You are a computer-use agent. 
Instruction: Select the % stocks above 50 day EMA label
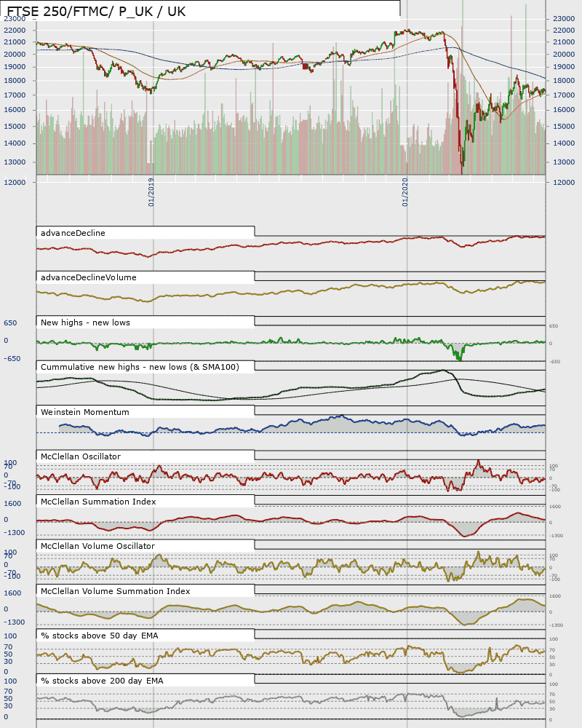click(x=100, y=636)
